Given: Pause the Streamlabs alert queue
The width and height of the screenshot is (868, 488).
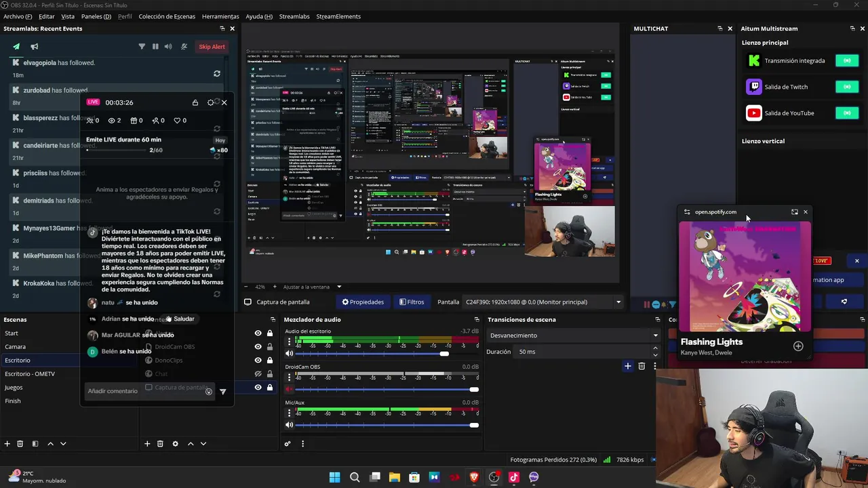Looking at the screenshot, I should coord(155,47).
